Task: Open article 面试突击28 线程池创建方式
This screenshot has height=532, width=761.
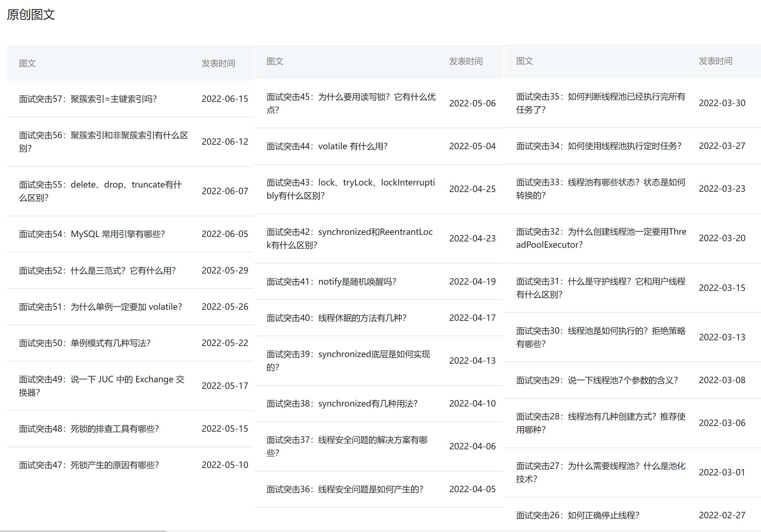Action: pyautogui.click(x=601, y=423)
